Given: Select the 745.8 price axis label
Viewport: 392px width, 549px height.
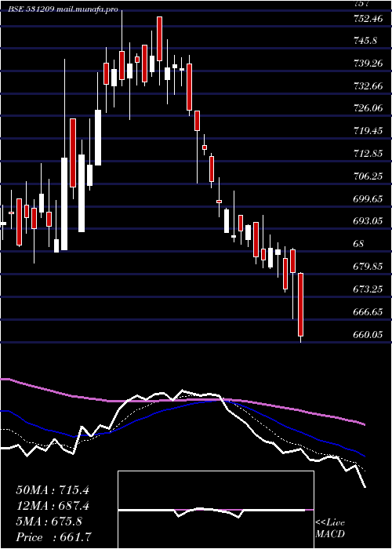Looking at the screenshot, I should [365, 41].
